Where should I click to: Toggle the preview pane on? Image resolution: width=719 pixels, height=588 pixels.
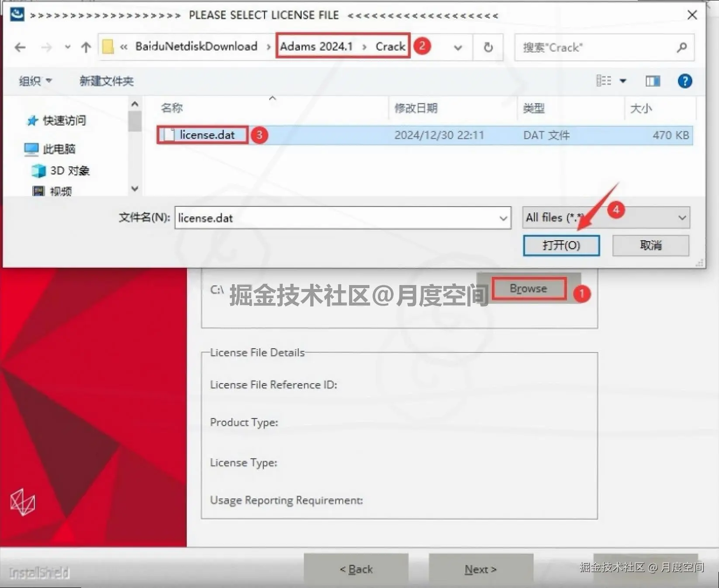[x=652, y=81]
